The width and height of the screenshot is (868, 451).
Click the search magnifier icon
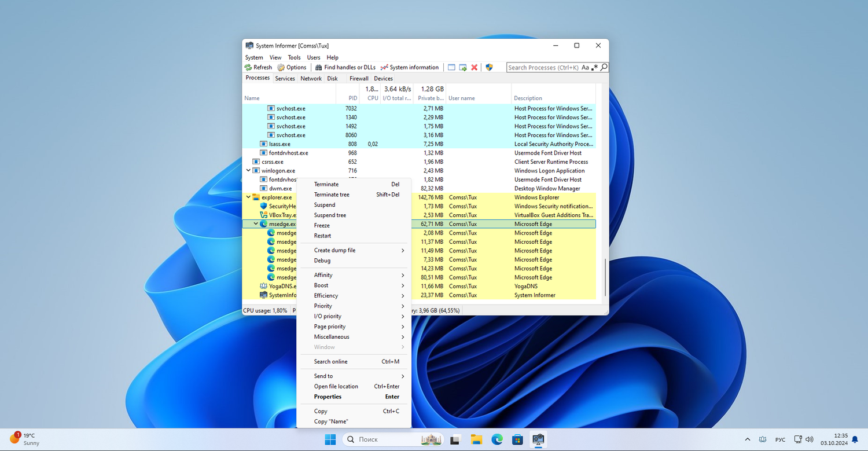tap(604, 67)
